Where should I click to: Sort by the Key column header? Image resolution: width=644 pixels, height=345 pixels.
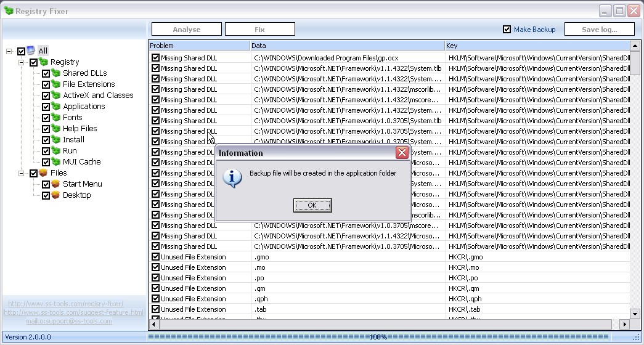[537, 46]
